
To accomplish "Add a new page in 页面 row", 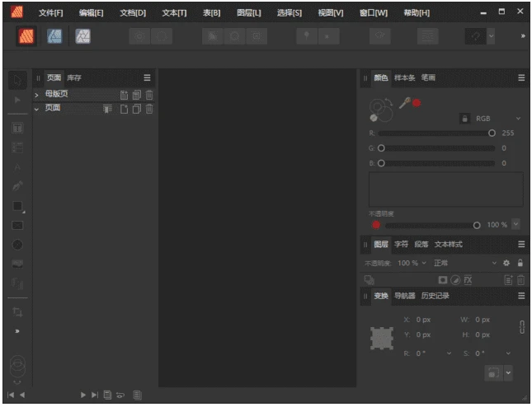I will (124, 109).
